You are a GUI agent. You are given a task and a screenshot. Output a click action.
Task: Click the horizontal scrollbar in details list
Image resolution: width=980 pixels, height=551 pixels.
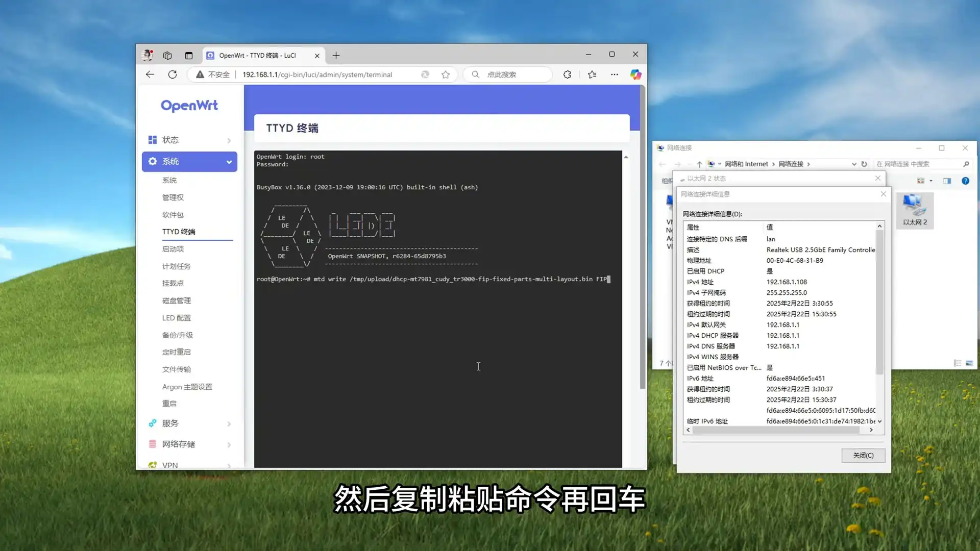(x=776, y=430)
